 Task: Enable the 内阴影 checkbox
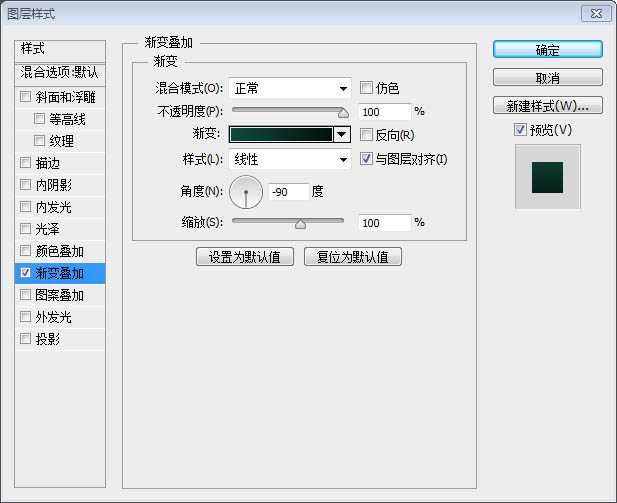pyautogui.click(x=26, y=184)
